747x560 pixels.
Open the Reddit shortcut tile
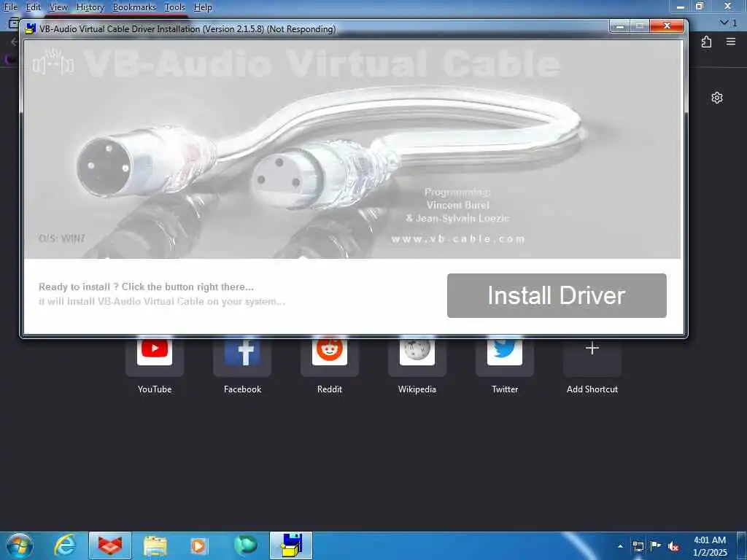click(x=330, y=357)
